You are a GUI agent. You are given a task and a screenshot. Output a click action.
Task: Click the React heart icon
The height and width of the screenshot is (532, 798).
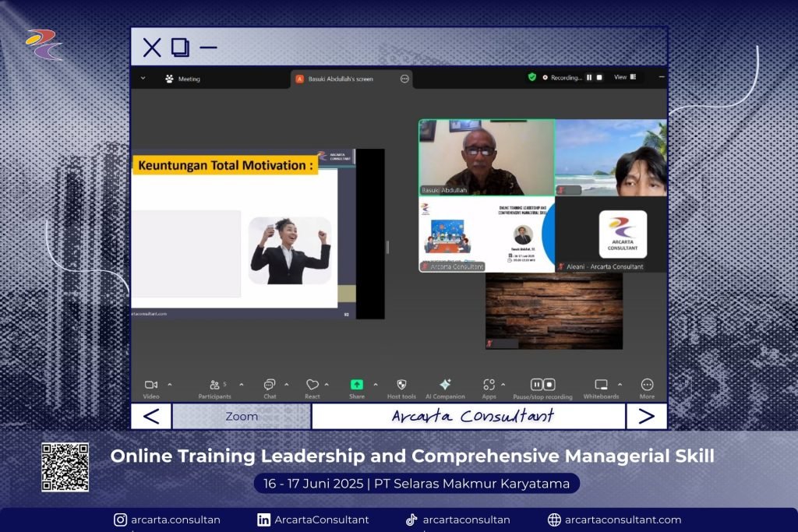[x=312, y=385]
